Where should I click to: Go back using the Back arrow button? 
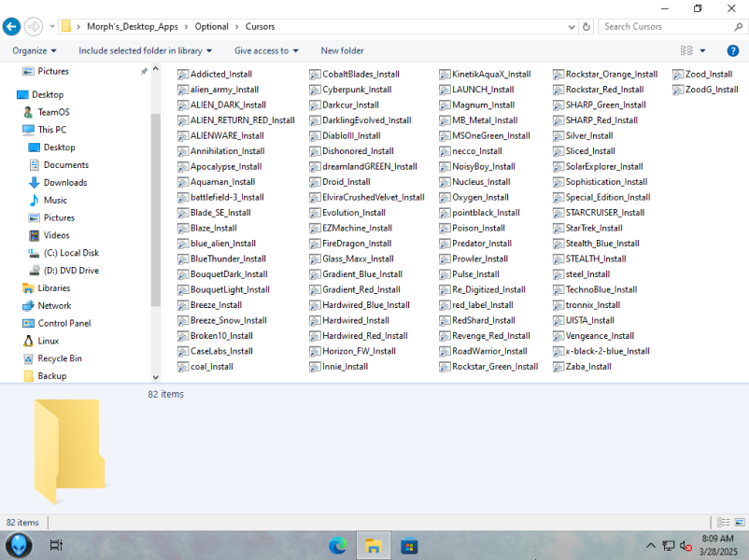point(11,27)
